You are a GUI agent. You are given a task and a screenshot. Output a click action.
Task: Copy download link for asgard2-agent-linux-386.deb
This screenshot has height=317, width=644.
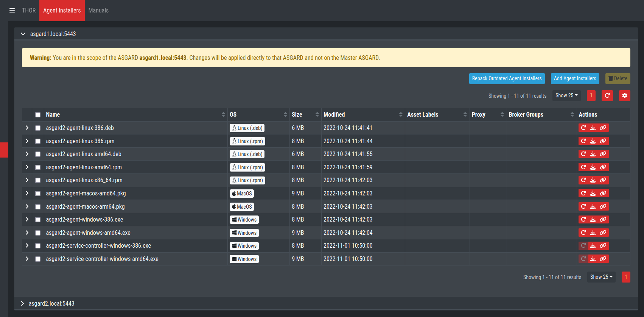tap(603, 128)
